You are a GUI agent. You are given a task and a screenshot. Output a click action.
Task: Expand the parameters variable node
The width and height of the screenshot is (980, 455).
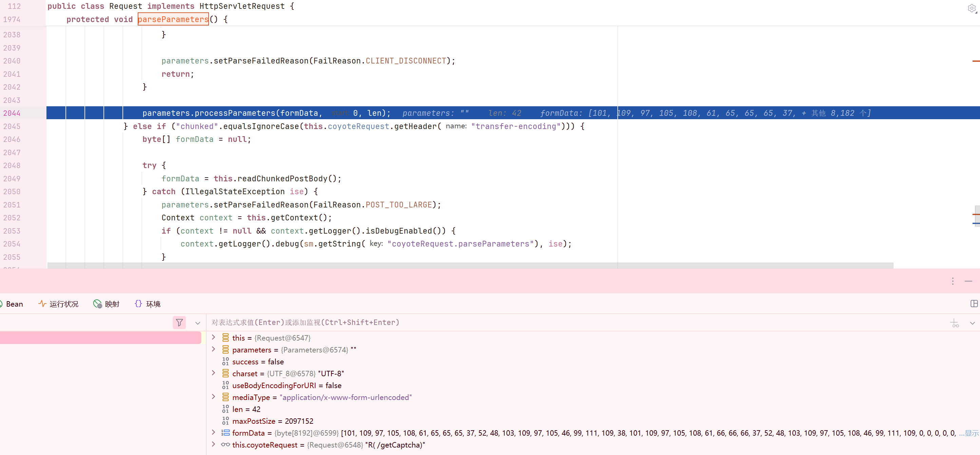click(213, 349)
